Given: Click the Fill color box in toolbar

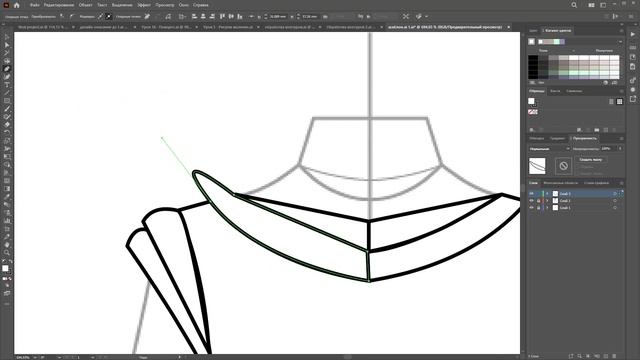Looking at the screenshot, I should 5,268.
